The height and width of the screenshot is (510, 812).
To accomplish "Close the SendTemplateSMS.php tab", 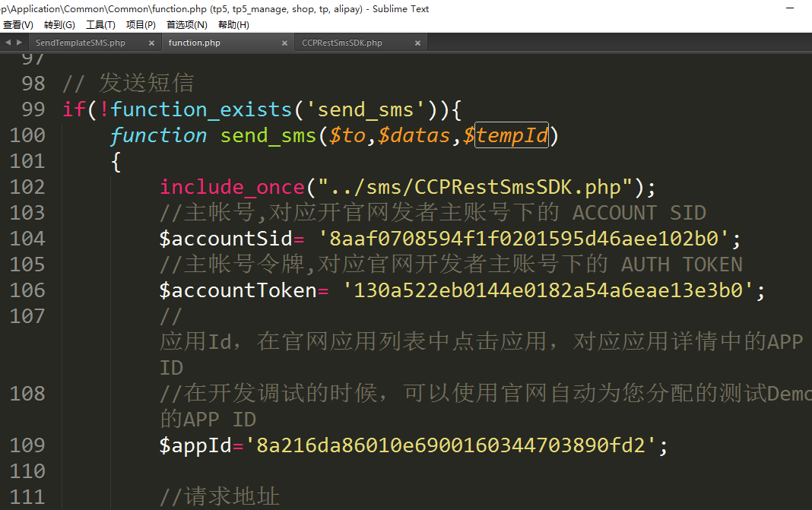I will (151, 43).
